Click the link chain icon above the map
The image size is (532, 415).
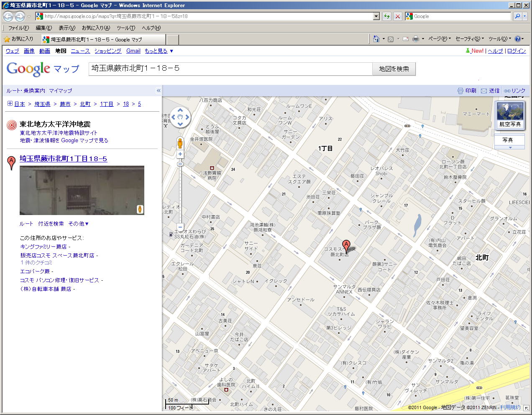tap(507, 91)
